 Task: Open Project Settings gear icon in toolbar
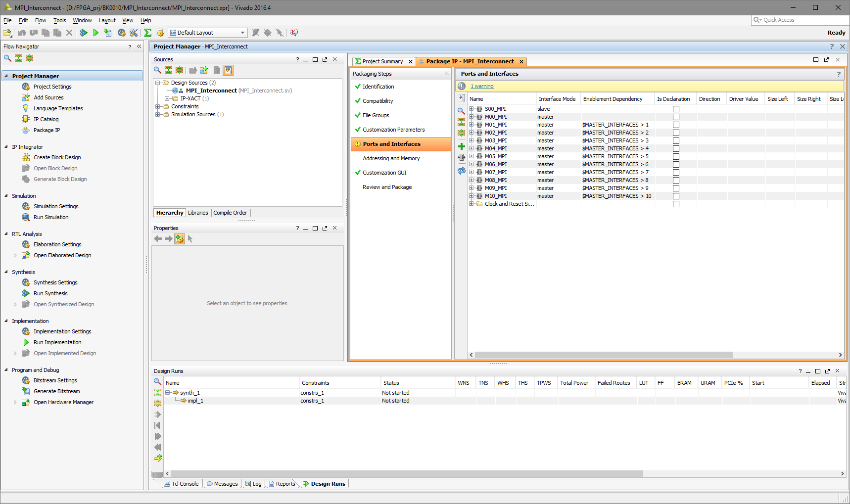point(122,33)
